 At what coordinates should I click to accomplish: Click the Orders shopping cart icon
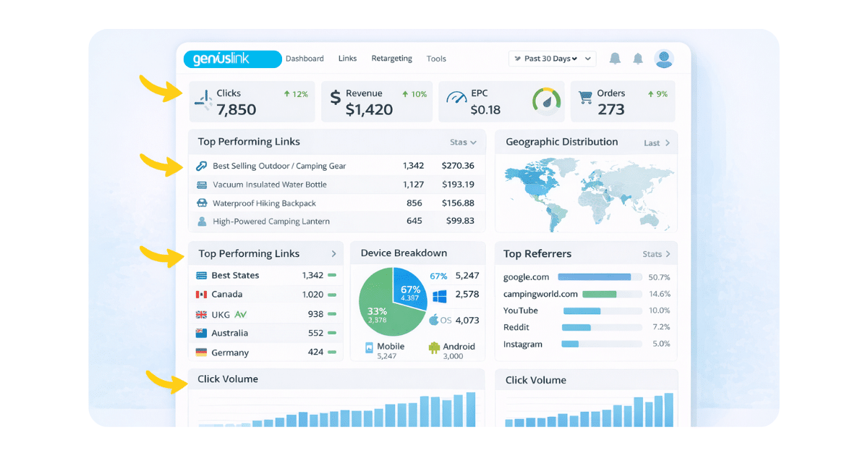(x=584, y=102)
